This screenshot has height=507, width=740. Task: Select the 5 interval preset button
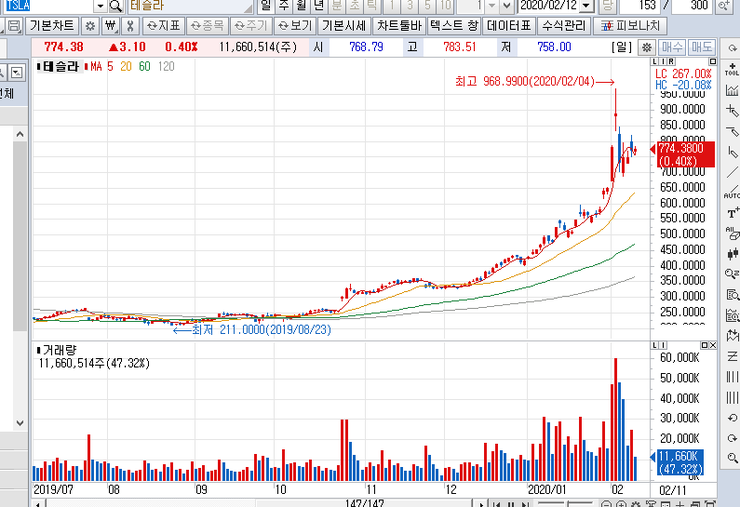(x=427, y=6)
